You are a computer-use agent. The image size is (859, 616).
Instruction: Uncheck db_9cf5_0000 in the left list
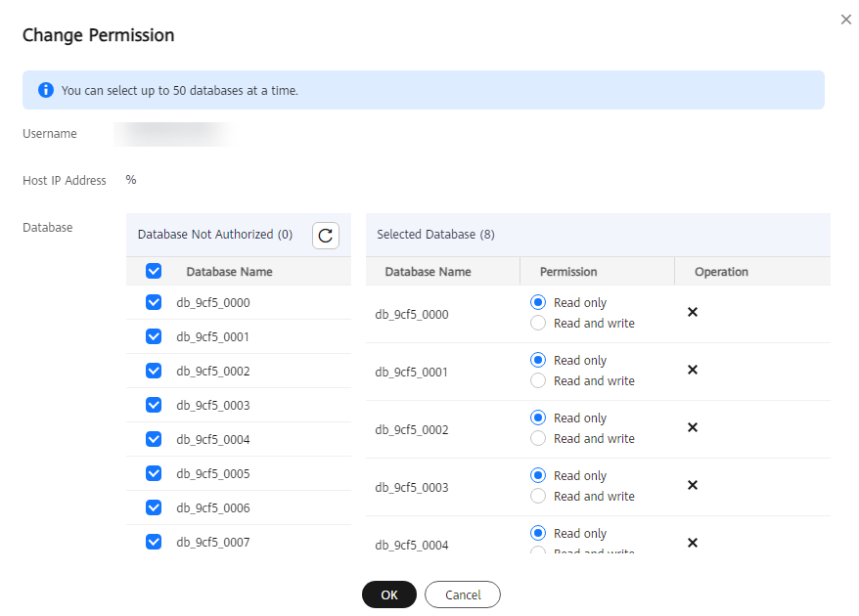(154, 302)
